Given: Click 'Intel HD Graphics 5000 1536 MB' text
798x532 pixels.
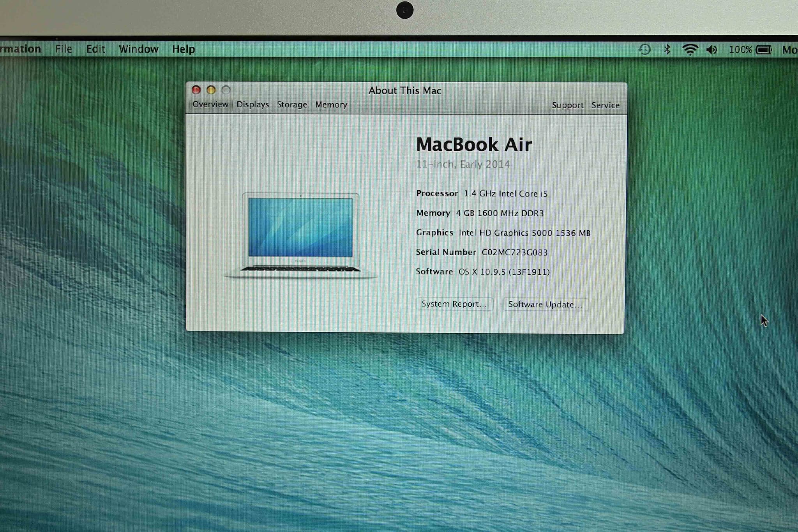Looking at the screenshot, I should click(x=524, y=233).
